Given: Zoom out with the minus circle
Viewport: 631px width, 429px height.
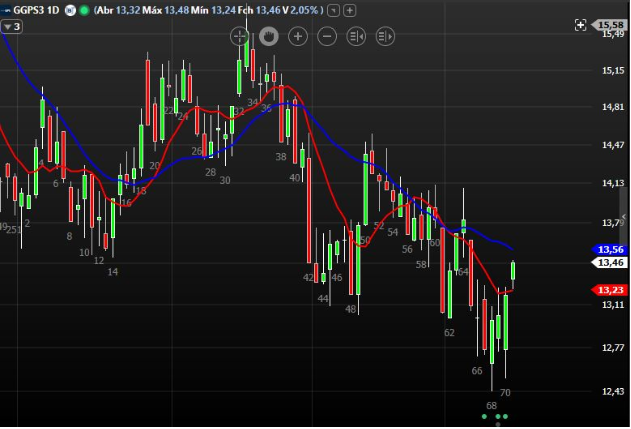Looking at the screenshot, I should [327, 37].
